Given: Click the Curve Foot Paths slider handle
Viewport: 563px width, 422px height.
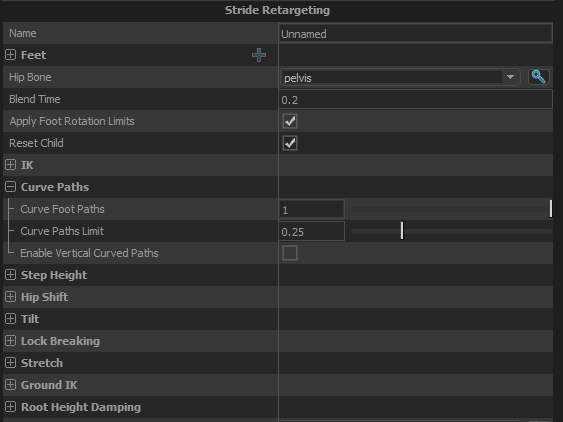Looking at the screenshot, I should [551, 209].
